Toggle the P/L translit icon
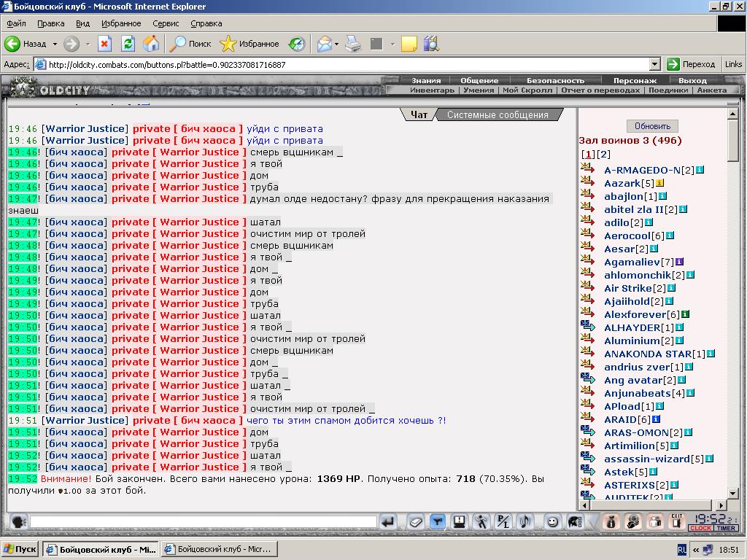Viewport: 747px width, 560px height. tap(503, 522)
